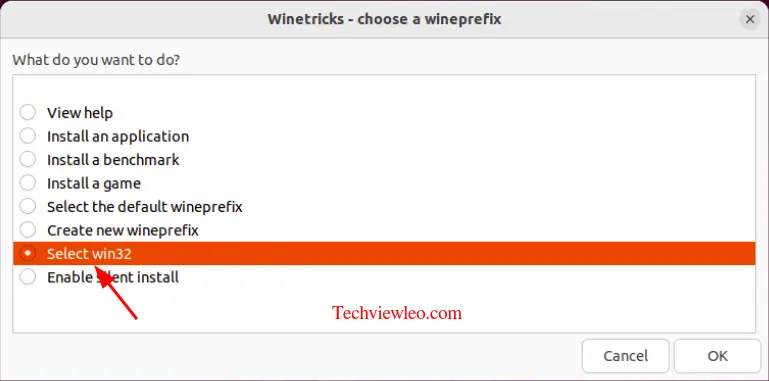
Task: Click the selected Select win32 radio circle
Action: coord(27,254)
